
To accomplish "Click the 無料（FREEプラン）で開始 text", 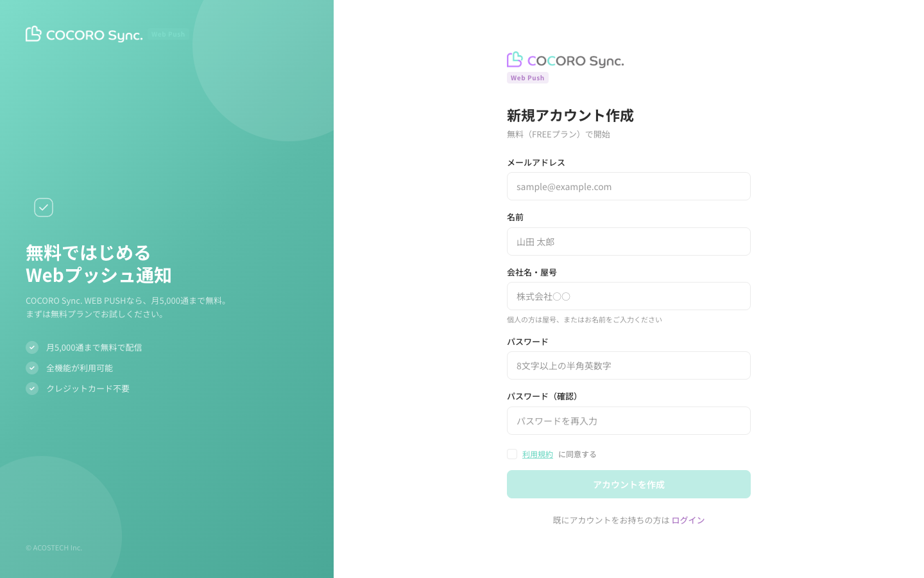I will coord(558,134).
